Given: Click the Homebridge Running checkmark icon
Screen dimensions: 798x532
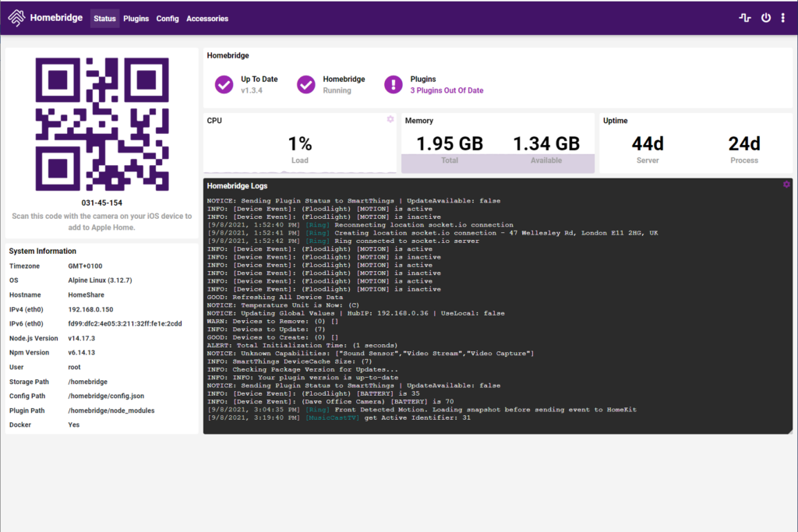Looking at the screenshot, I should coord(306,84).
